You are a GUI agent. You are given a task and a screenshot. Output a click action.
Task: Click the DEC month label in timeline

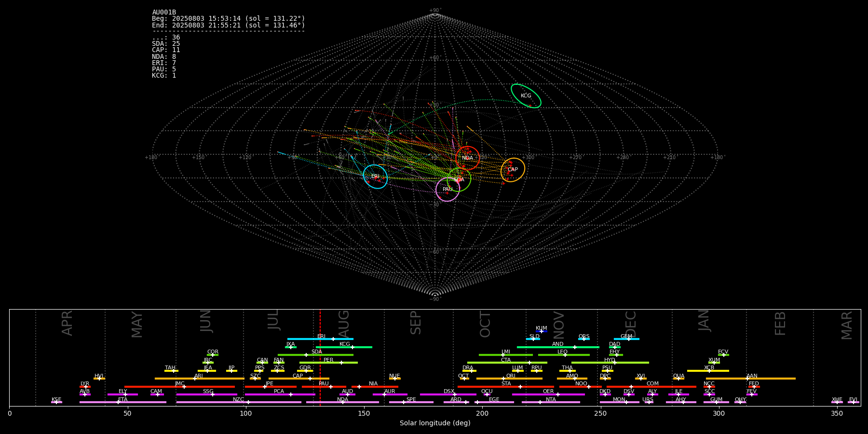tap(631, 324)
